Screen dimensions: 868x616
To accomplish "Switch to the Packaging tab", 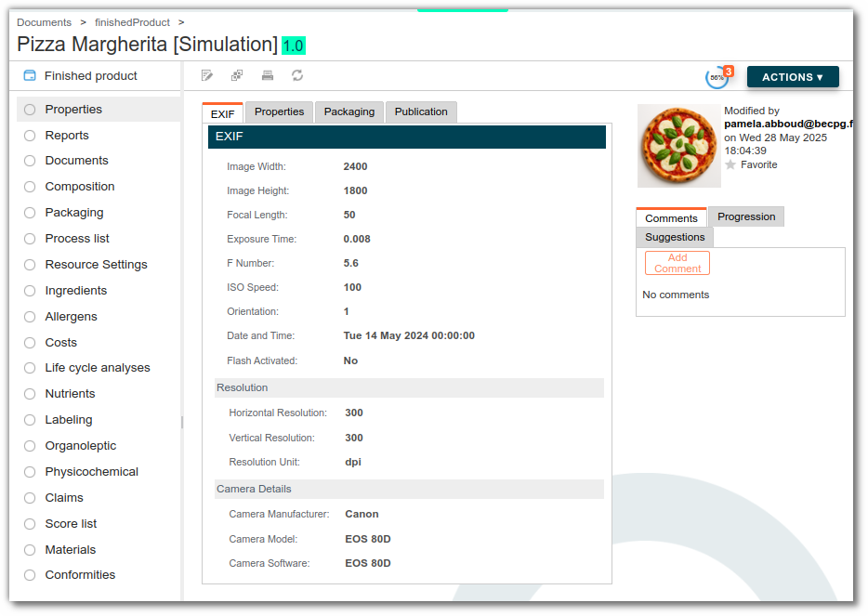I will (349, 111).
